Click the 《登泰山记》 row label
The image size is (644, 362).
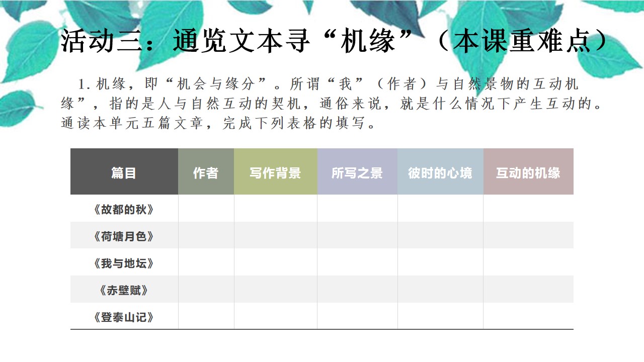124,317
